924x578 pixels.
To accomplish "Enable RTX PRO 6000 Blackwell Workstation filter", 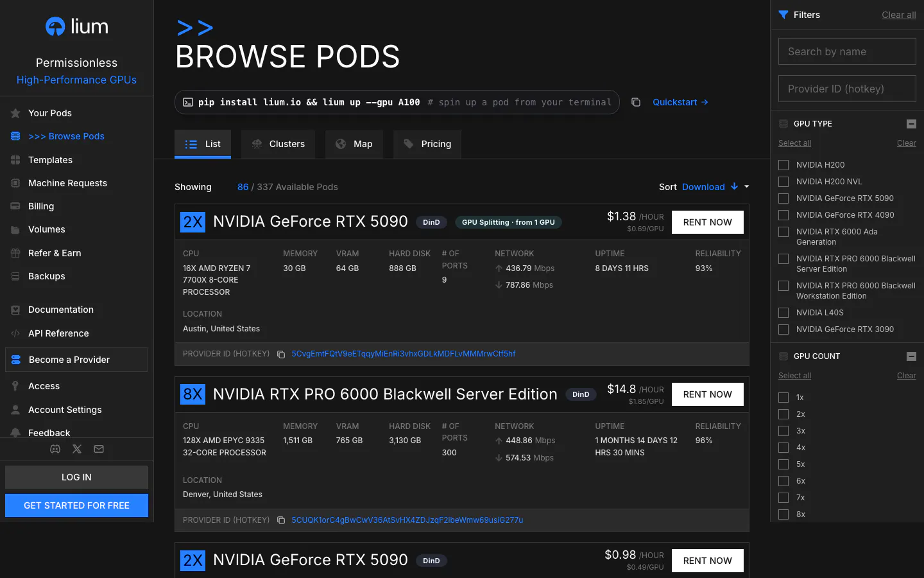I will pos(783,286).
